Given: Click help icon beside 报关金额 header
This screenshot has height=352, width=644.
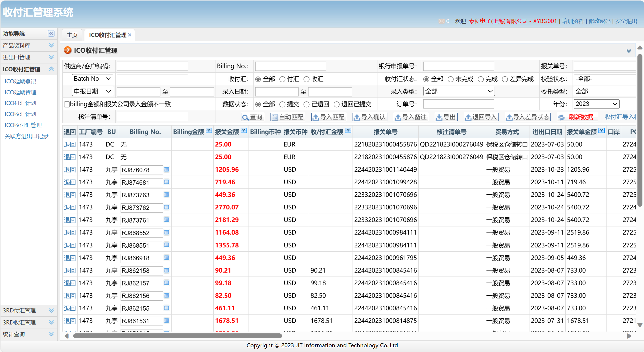Looking at the screenshot, I should coord(244,131).
